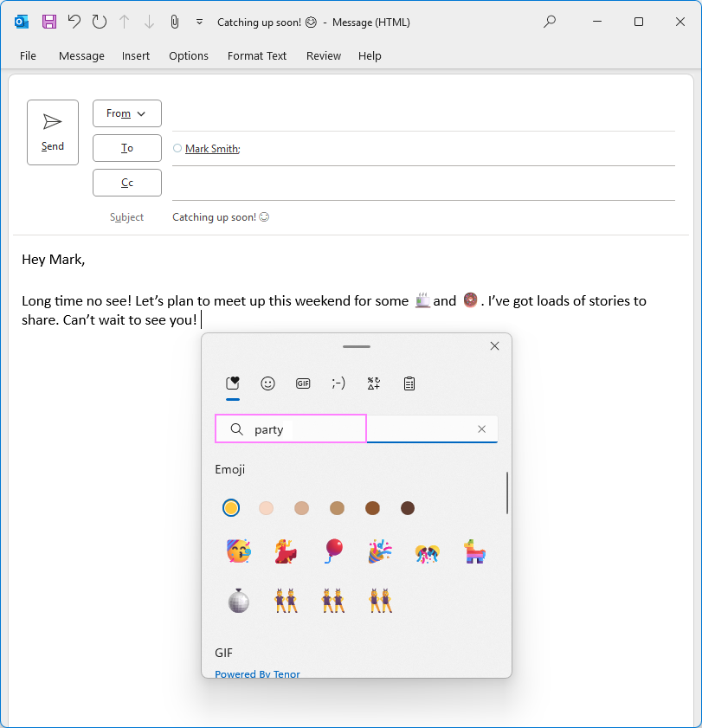702x728 pixels.
Task: Select the dark skin tone swatch
Action: (x=408, y=508)
